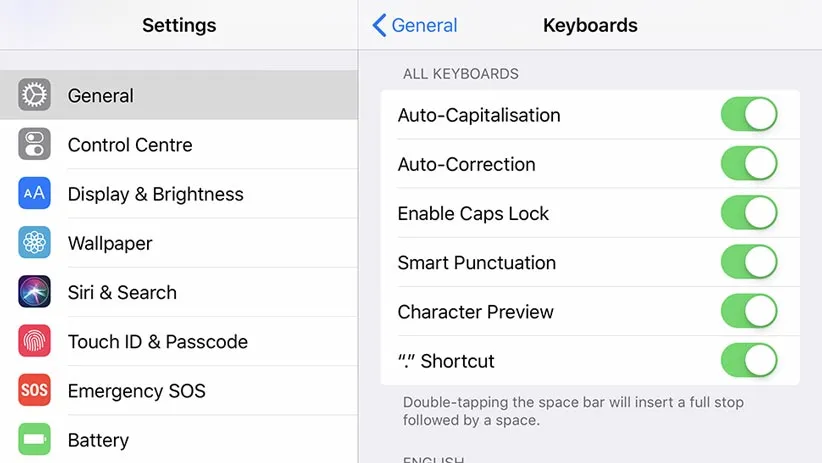This screenshot has width=822, height=463.
Task: Disable the Character Preview toggle
Action: click(748, 311)
